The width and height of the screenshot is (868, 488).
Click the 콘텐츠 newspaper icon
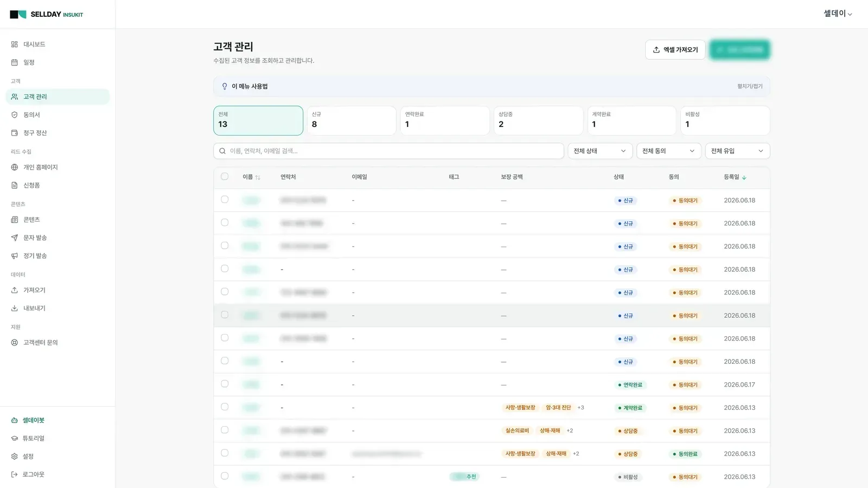point(15,220)
